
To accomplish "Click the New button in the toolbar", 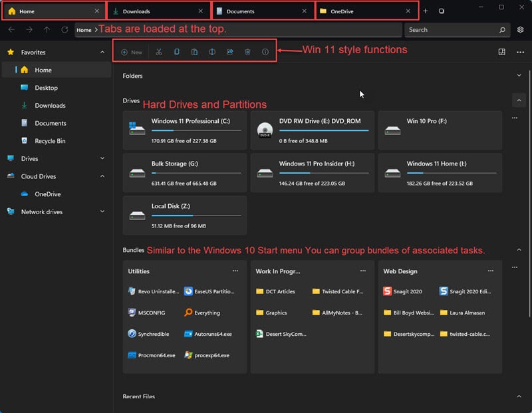I will (132, 52).
